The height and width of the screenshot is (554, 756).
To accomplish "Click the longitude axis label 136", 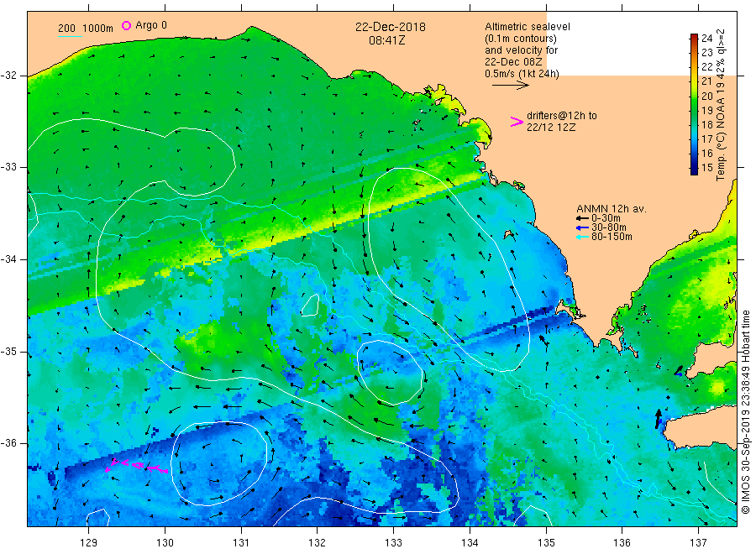I will tap(622, 543).
